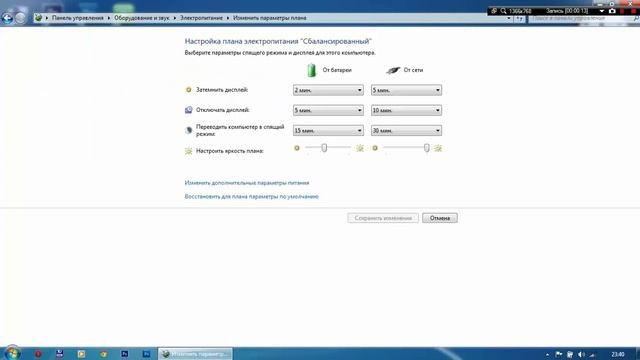
Task: Go to Электропитание breadcrumb
Action: click(x=202, y=18)
